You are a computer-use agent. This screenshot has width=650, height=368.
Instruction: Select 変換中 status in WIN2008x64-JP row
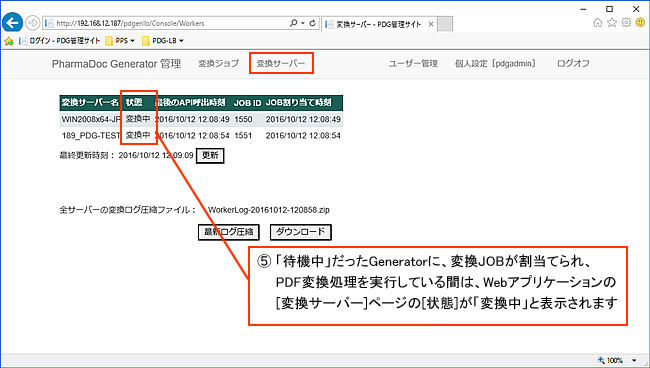(x=138, y=119)
